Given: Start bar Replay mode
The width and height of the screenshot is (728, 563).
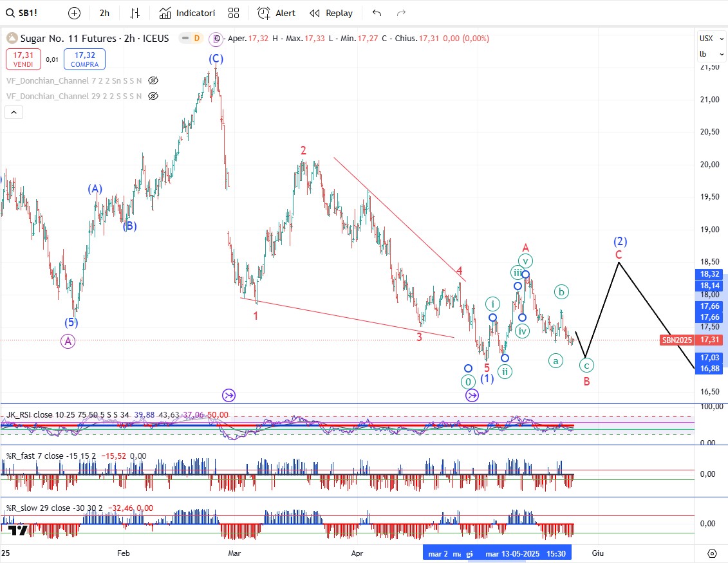Looking at the screenshot, I should (x=331, y=13).
